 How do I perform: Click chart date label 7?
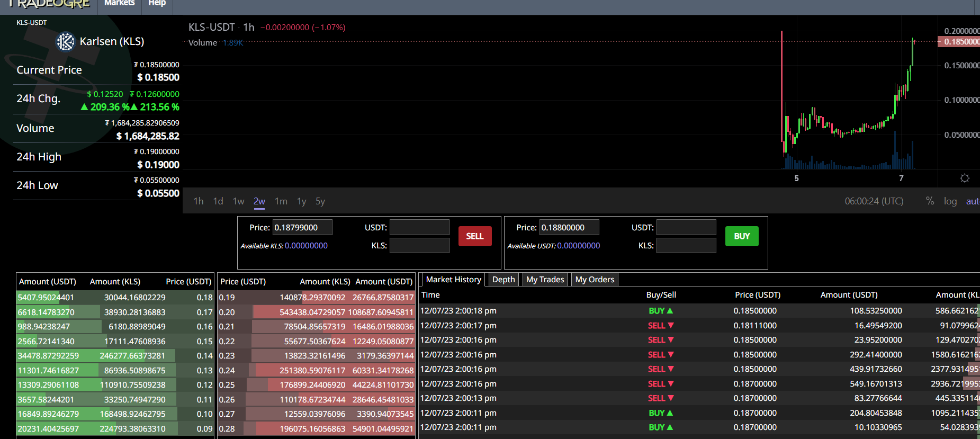coord(901,178)
